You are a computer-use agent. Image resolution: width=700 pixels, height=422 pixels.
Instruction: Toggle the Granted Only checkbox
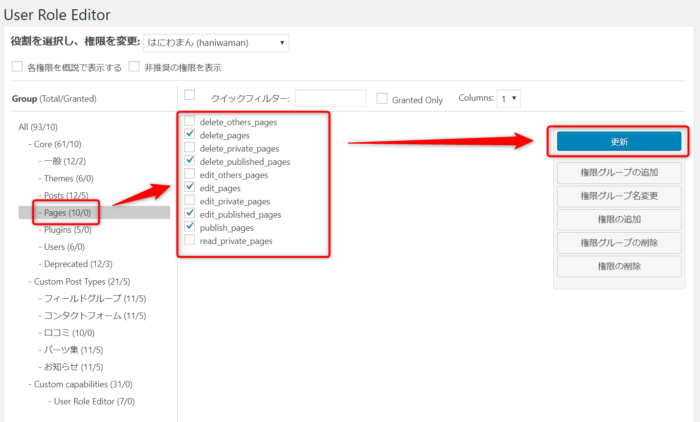382,98
